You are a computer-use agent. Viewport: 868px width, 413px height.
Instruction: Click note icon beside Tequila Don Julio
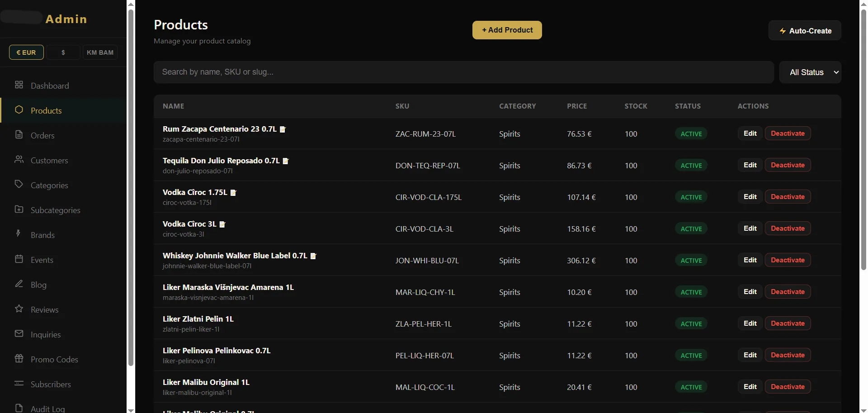pyautogui.click(x=286, y=161)
